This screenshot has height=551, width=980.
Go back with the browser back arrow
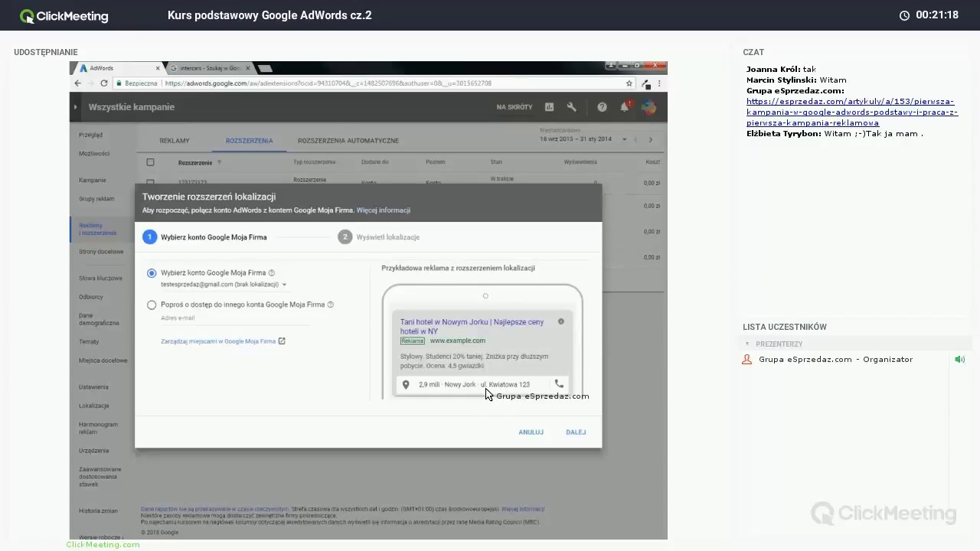77,83
